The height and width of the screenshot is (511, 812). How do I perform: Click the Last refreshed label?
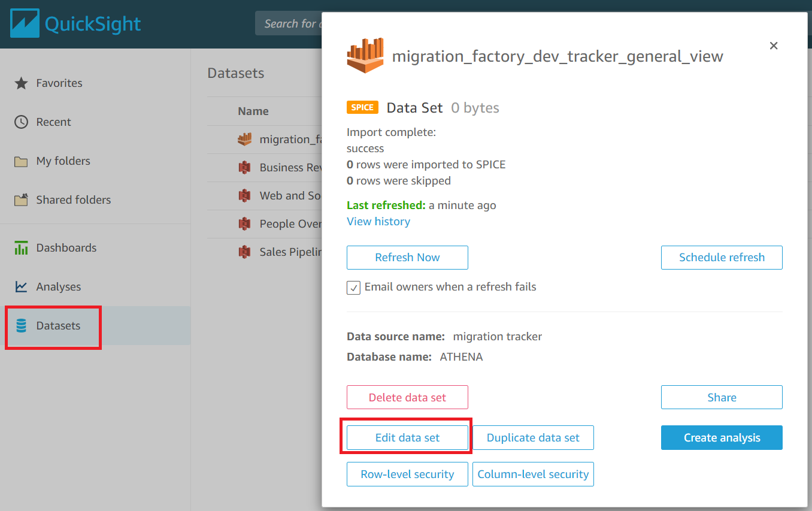[386, 205]
